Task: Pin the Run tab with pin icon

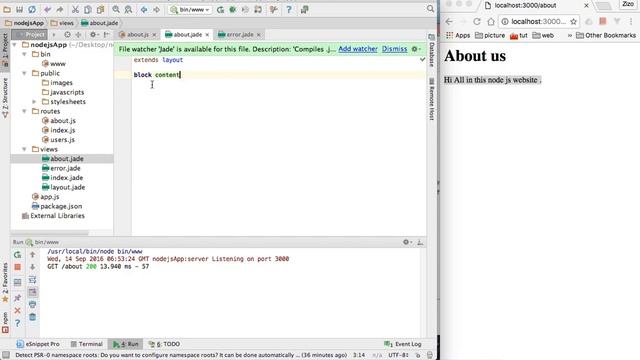Action: 18,298
